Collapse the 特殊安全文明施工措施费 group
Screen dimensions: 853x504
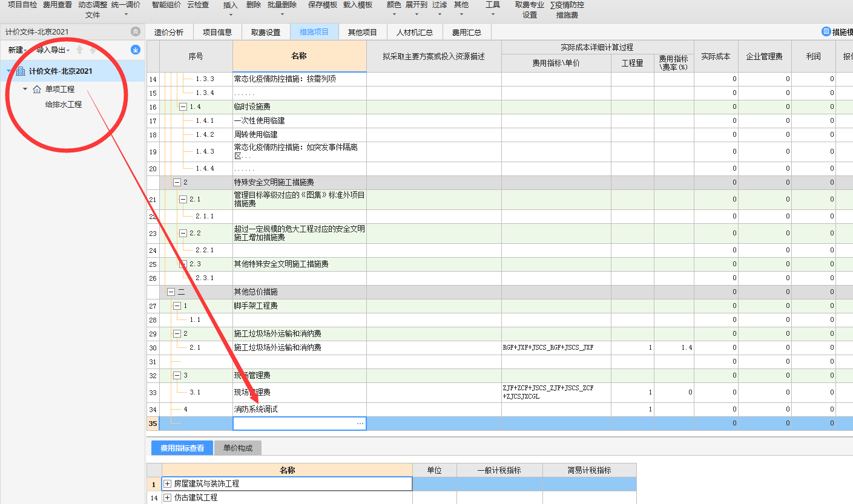point(177,182)
